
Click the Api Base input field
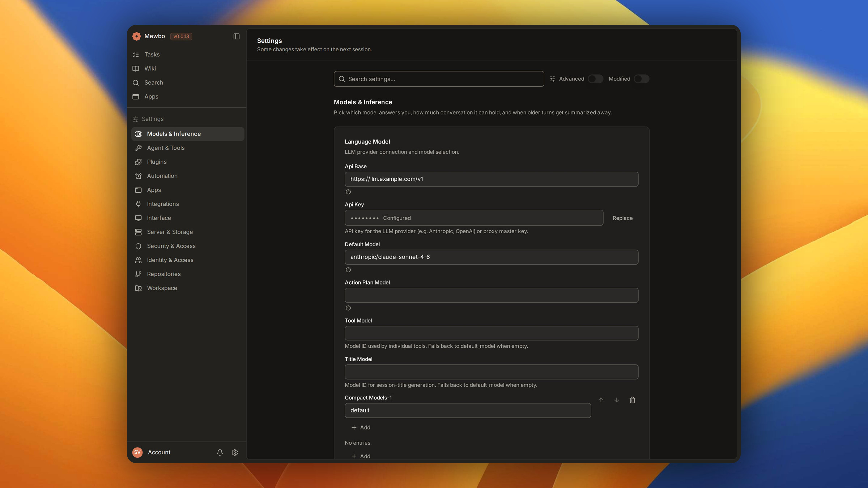(492, 179)
